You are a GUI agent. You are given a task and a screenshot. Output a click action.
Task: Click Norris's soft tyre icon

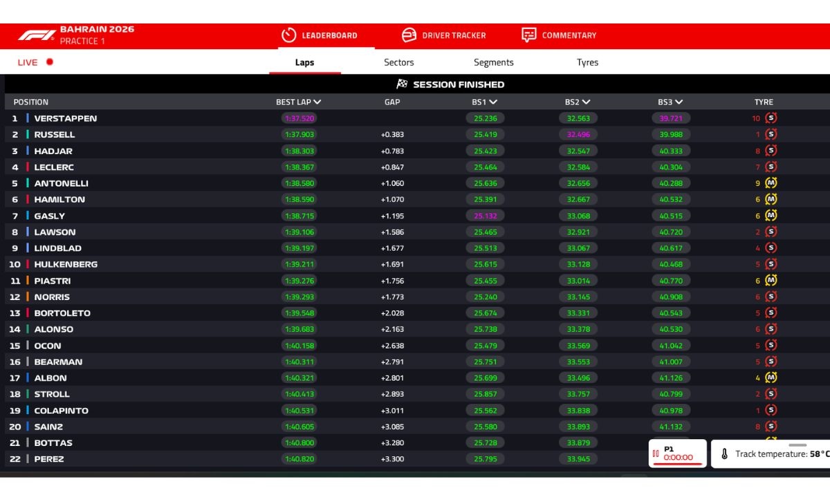click(771, 297)
